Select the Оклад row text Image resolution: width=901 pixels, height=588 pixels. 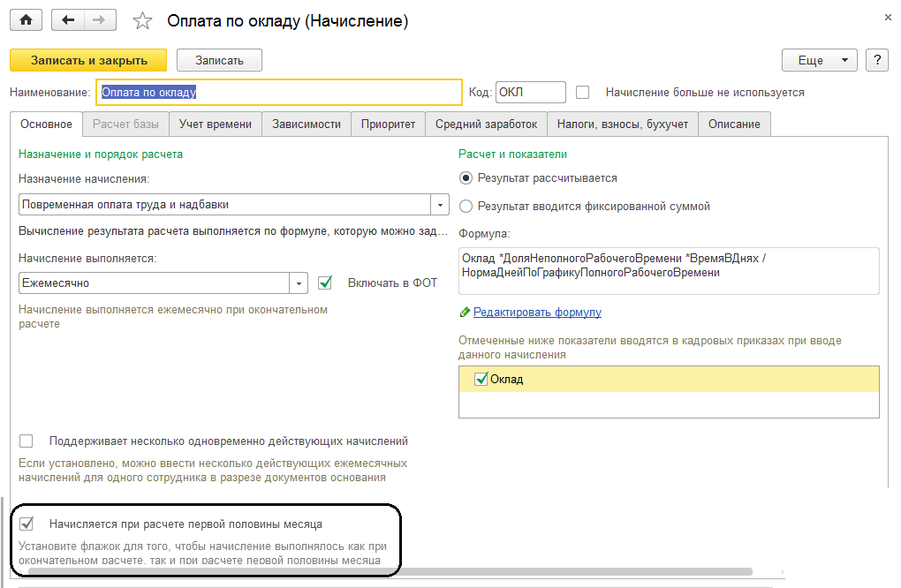[506, 380]
